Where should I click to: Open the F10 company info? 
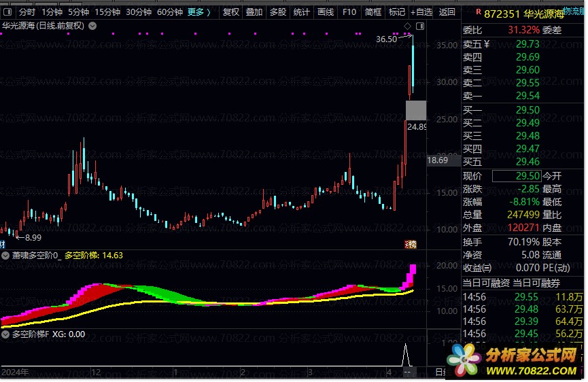[349, 12]
